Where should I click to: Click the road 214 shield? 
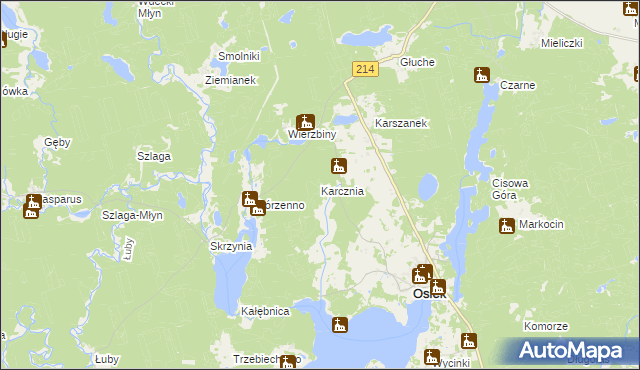(x=365, y=69)
